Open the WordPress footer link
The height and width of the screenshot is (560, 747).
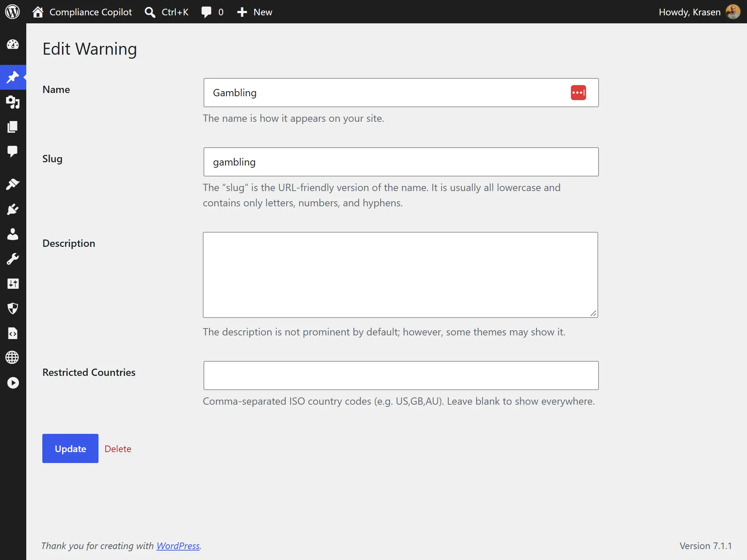coord(178,546)
